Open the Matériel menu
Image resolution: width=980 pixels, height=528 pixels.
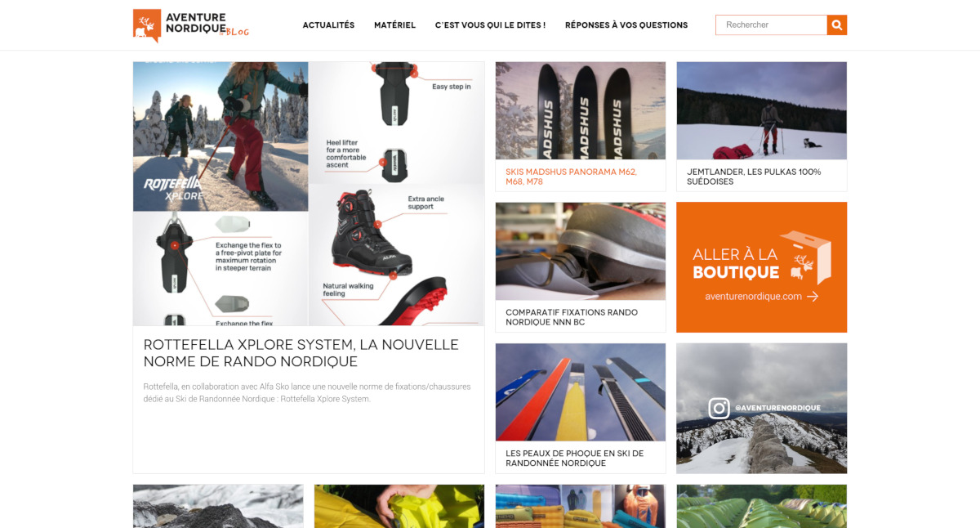(394, 25)
